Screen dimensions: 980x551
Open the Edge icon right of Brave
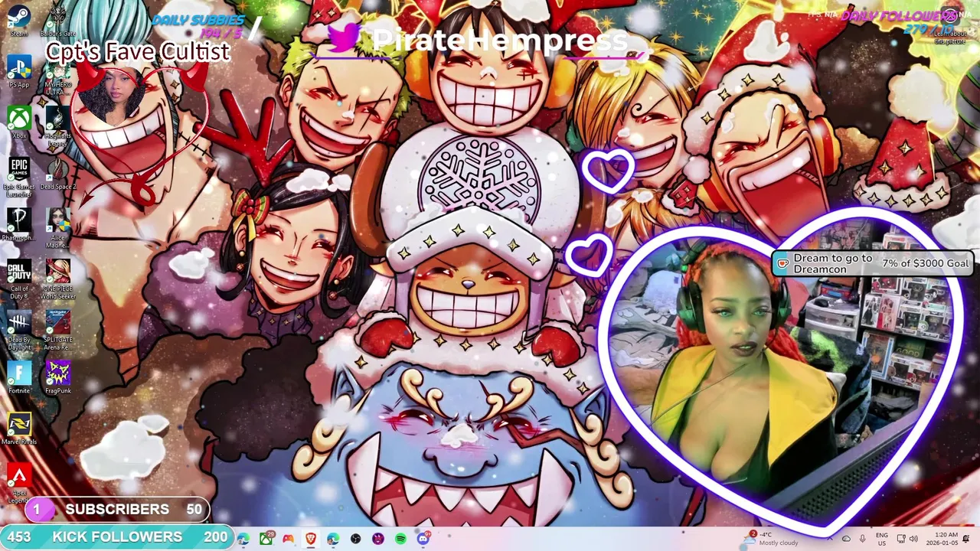pos(333,539)
